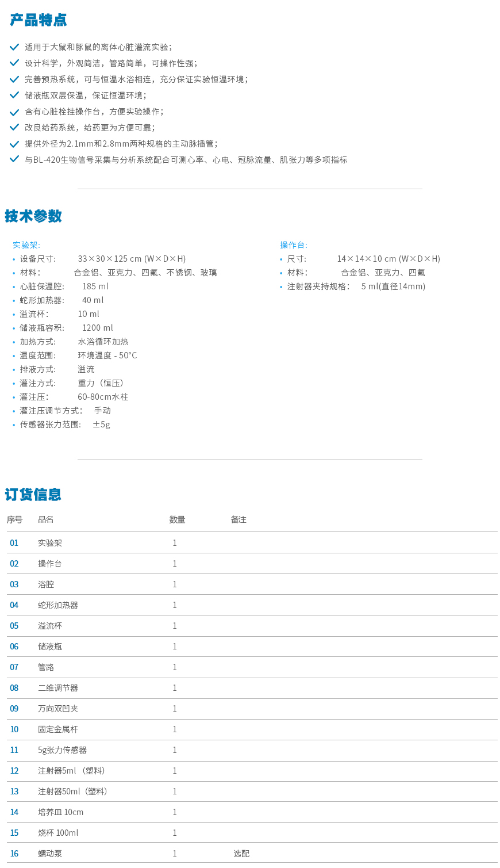Click the 14×14×10 cm dimension value
Viewport: 500px width, 868px height.
[x=389, y=259]
